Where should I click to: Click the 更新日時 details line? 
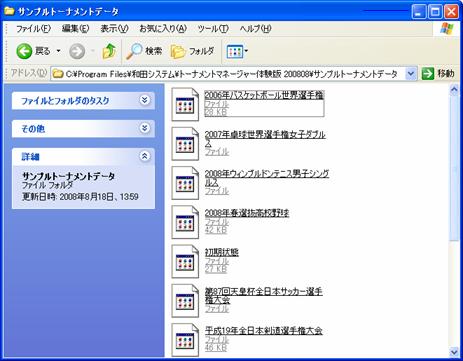[80, 197]
